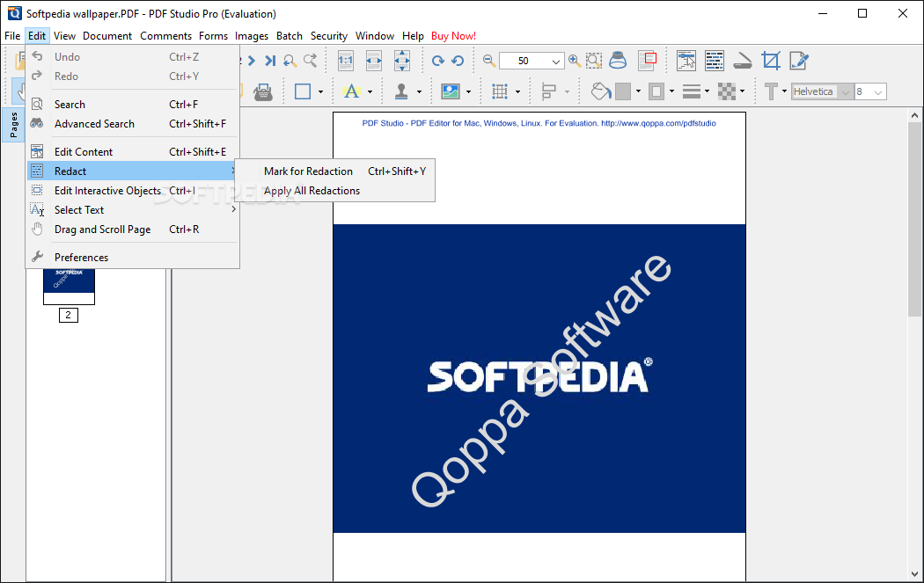Click the vertical scrollbar down arrow
924x583 pixels.
[914, 573]
